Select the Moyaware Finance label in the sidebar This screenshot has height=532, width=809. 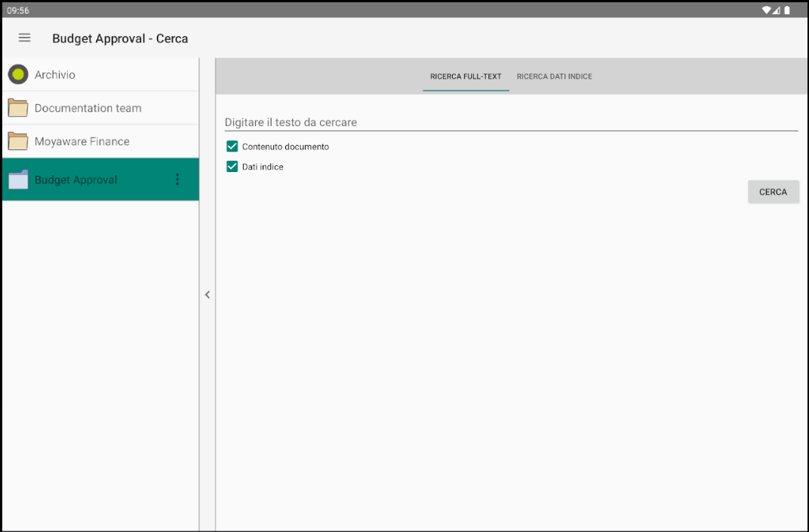(x=82, y=141)
